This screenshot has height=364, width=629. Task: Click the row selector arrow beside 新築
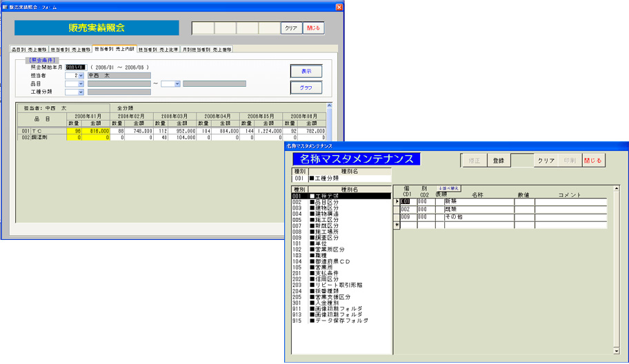397,202
